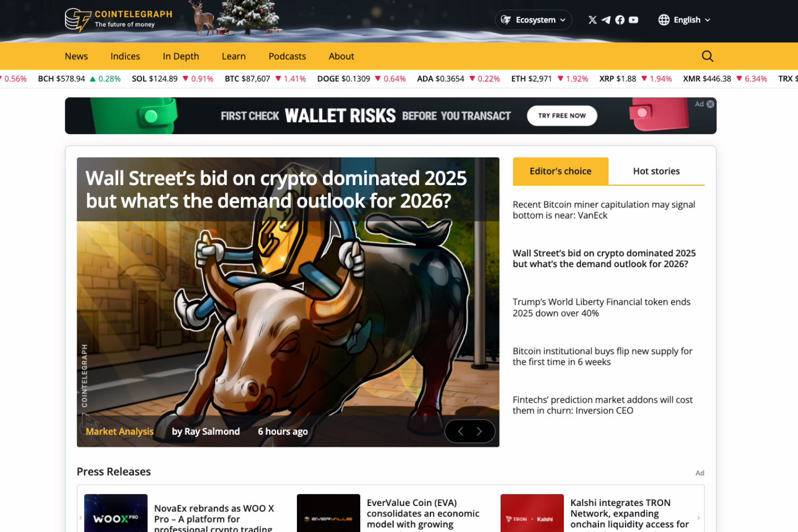
Task: Click the WOO X press release thumbnail
Action: pyautogui.click(x=116, y=514)
